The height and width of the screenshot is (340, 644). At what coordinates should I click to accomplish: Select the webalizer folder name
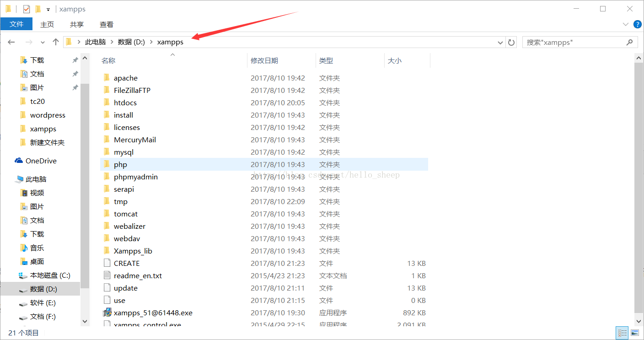click(129, 226)
